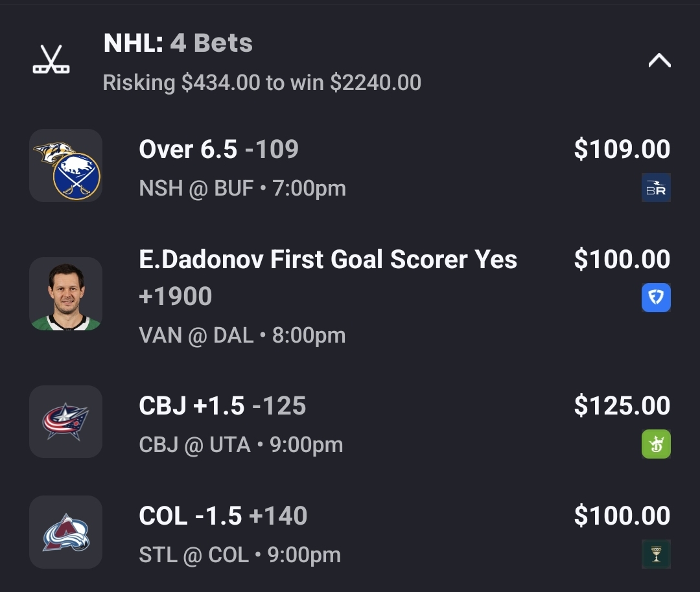Click the $109.00 wager amount
Viewport: 700px width, 592px height.
click(622, 150)
